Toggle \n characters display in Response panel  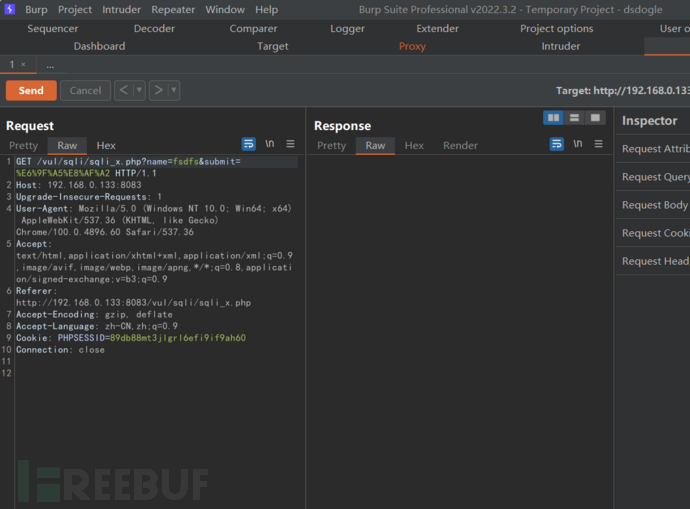tap(578, 144)
